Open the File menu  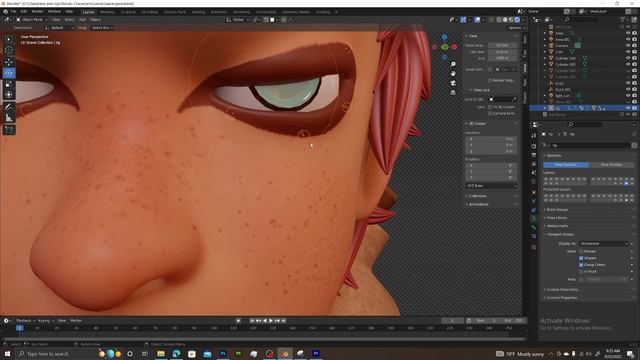pyautogui.click(x=13, y=11)
